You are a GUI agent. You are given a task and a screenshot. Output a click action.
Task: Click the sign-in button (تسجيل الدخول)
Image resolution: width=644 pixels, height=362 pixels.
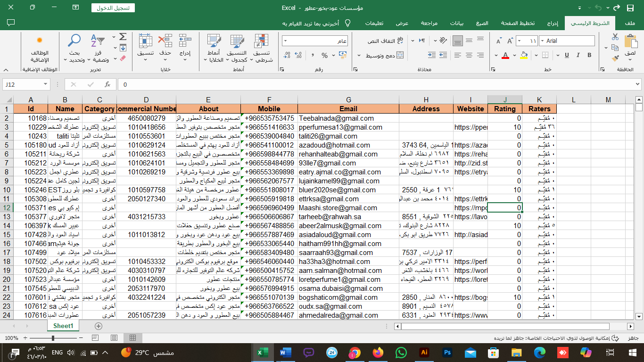point(113,8)
